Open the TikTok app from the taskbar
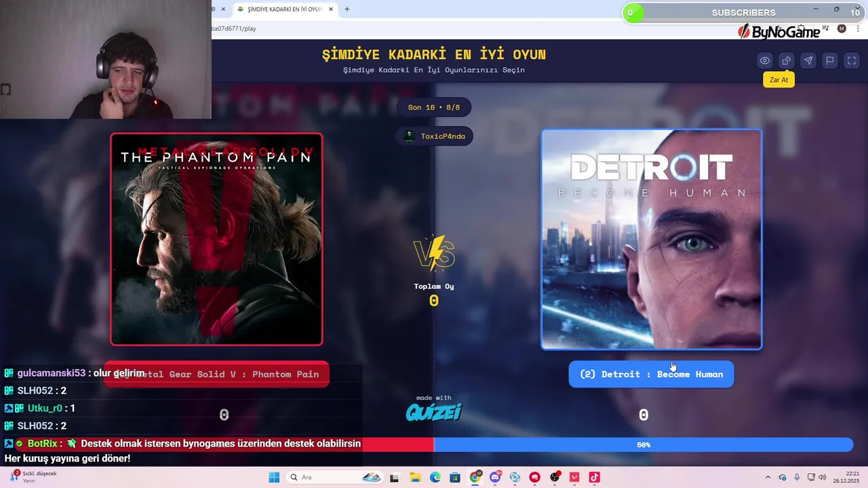This screenshot has width=868, height=488. point(595,477)
